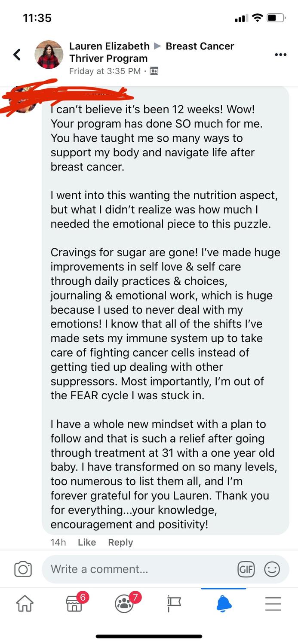Image resolution: width=298 pixels, height=644 pixels.
Task: Open the Notifications bell tab
Action: tap(224, 604)
